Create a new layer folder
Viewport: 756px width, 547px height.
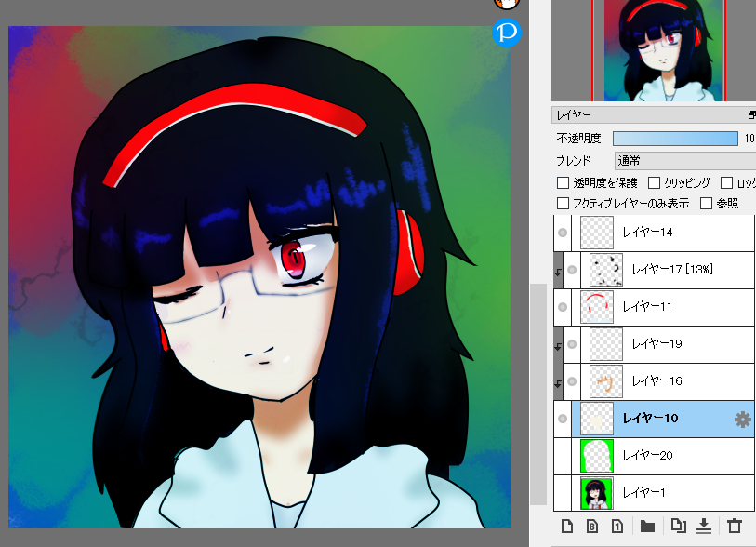(647, 527)
